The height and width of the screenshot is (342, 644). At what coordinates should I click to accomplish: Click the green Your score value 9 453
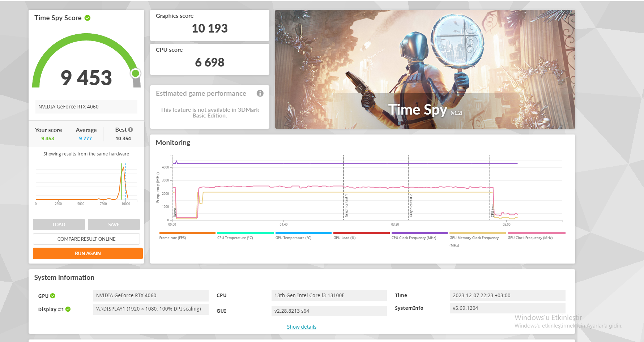pos(48,138)
